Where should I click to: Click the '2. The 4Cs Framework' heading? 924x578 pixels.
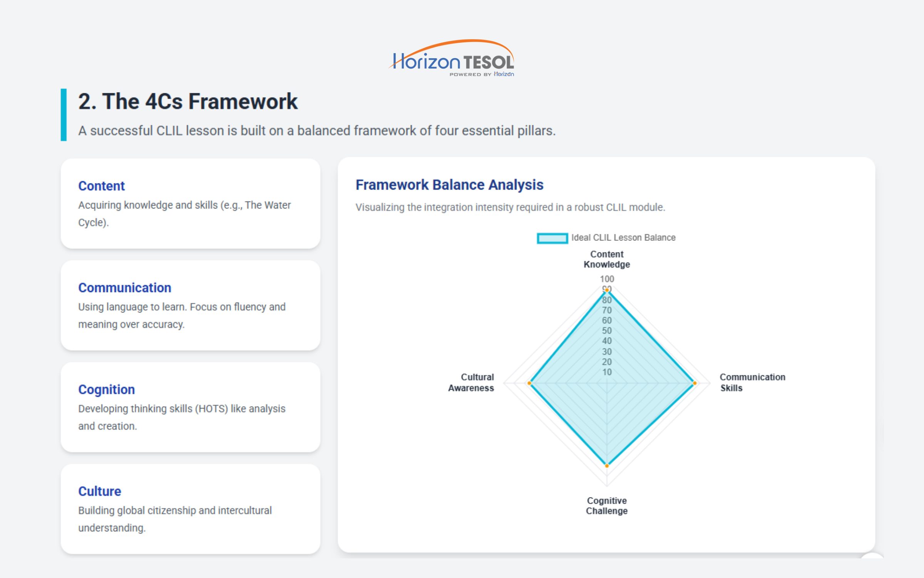click(187, 102)
